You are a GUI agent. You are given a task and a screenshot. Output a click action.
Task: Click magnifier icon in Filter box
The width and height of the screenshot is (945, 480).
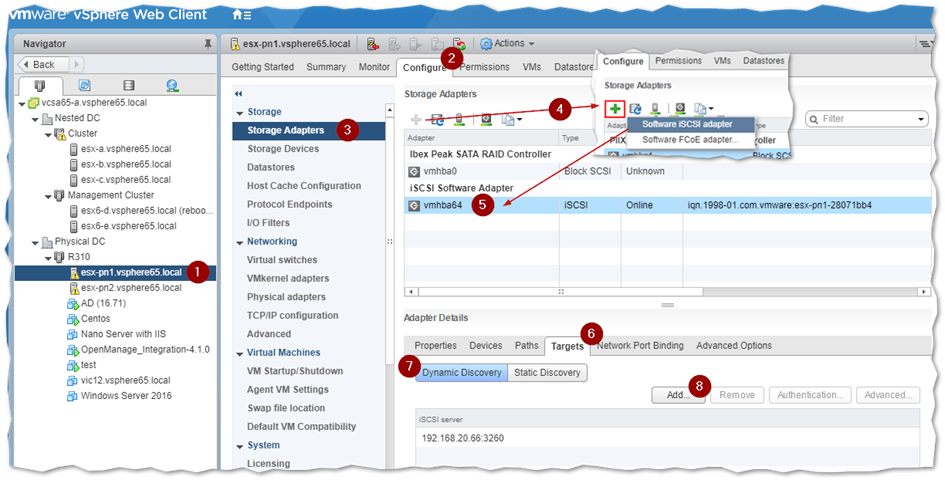point(814,119)
